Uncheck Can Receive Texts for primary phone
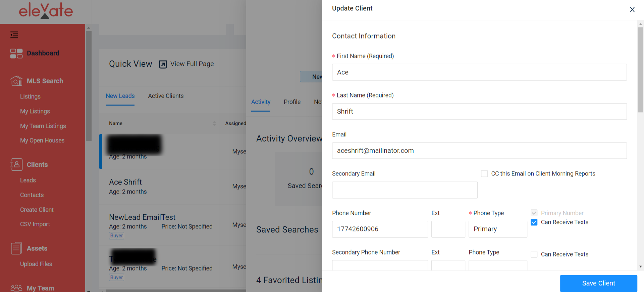Screen dimensions: 644x292 tap(534, 222)
